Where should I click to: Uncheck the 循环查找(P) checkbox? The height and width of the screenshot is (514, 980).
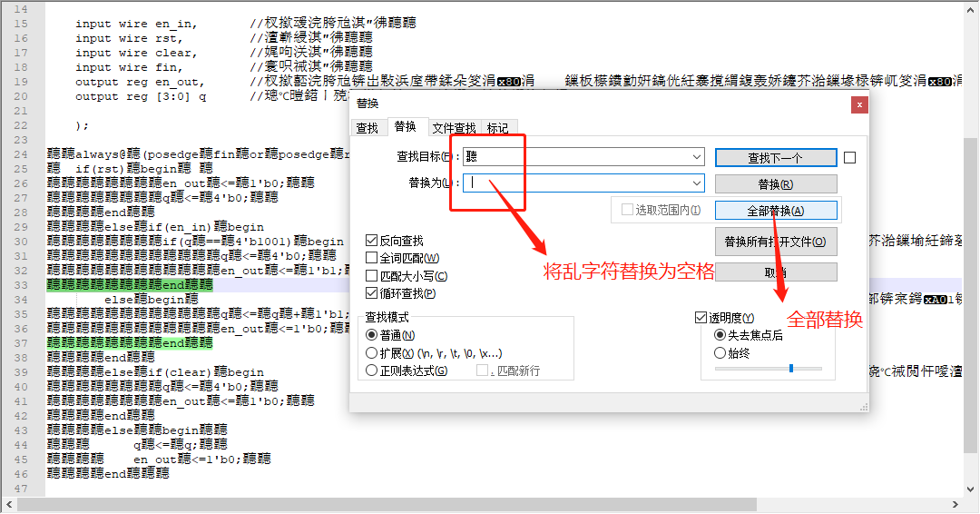coord(371,292)
